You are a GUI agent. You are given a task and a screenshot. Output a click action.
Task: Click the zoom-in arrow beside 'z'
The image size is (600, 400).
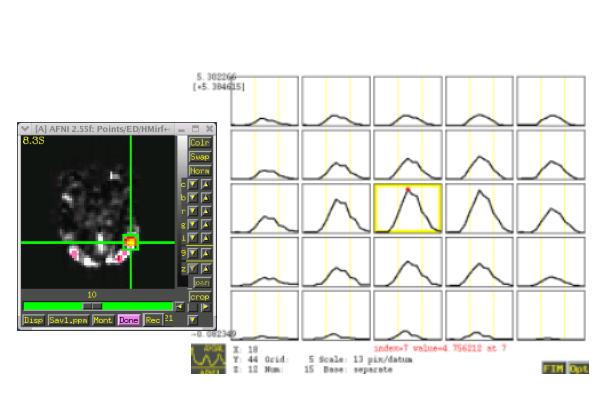(x=206, y=269)
